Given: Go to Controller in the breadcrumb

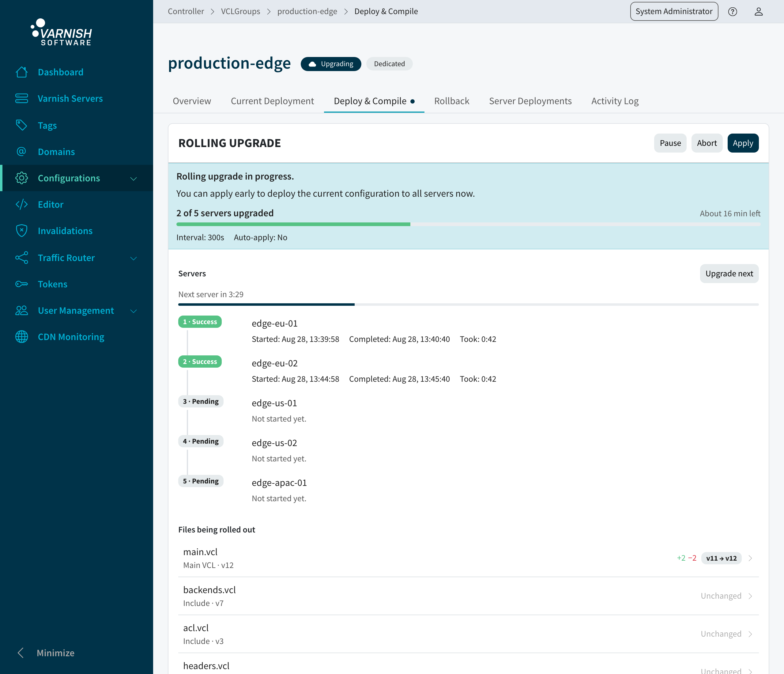Looking at the screenshot, I should (186, 11).
